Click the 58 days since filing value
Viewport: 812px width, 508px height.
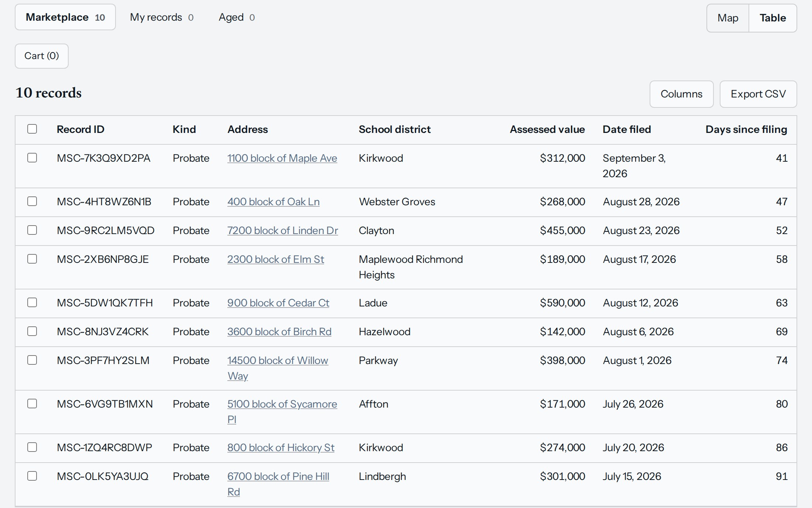782,260
